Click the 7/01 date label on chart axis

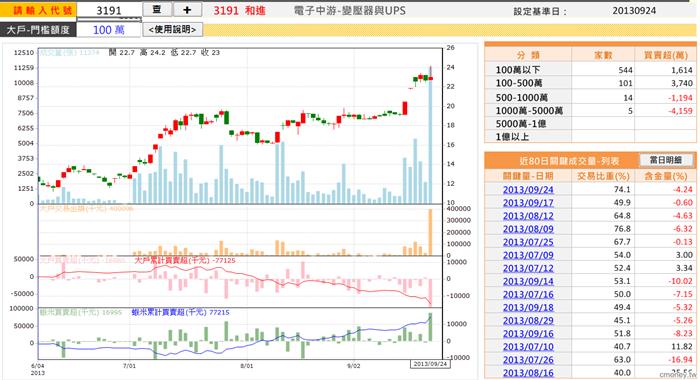pyautogui.click(x=129, y=366)
